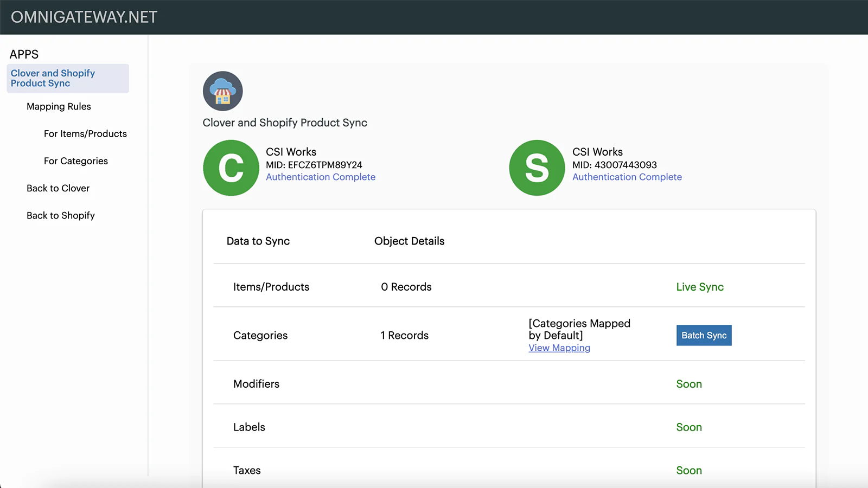Click Soon status in Taxes row
The height and width of the screenshot is (488, 868).
click(x=689, y=471)
